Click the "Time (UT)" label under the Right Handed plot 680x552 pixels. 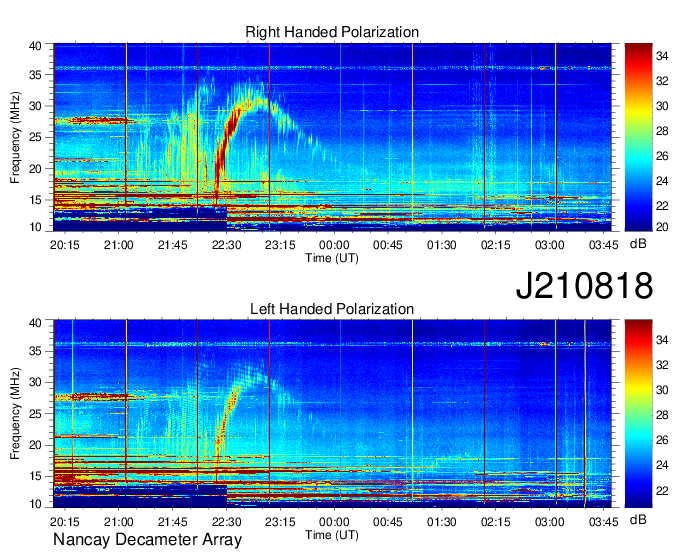pyautogui.click(x=332, y=258)
